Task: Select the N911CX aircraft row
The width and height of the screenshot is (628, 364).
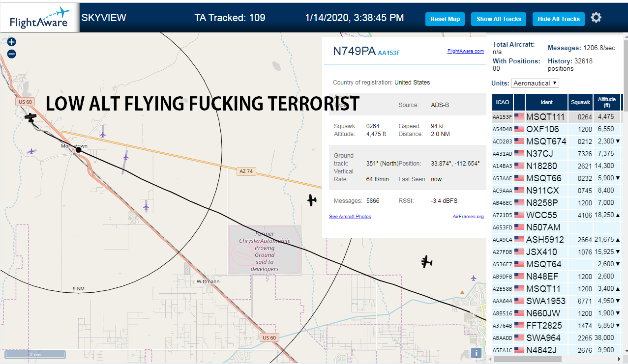Action: click(557, 191)
